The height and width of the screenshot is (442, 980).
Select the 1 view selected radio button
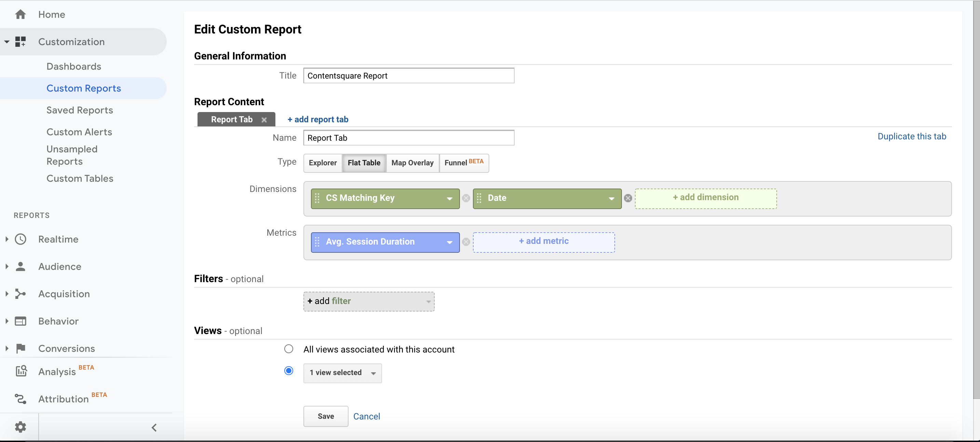coord(289,371)
